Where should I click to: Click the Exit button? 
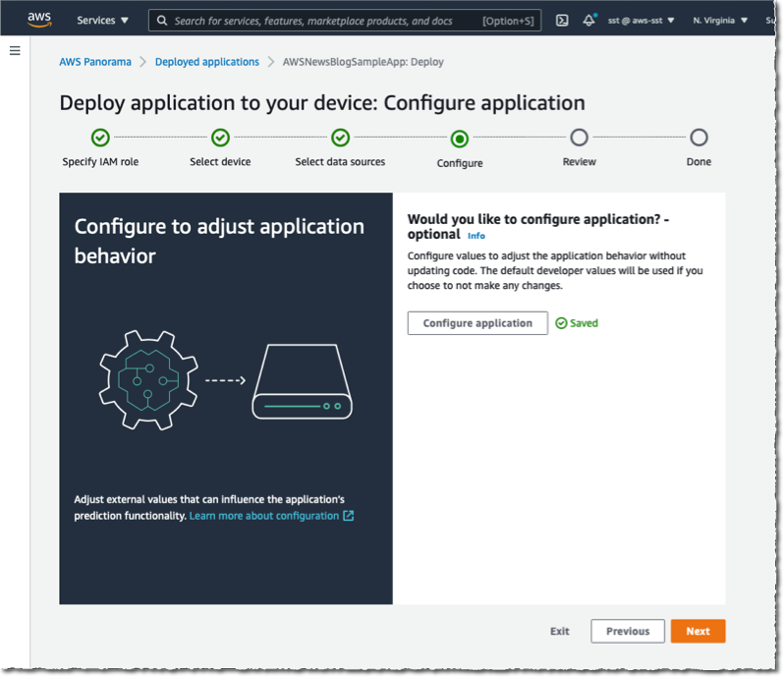tap(559, 631)
